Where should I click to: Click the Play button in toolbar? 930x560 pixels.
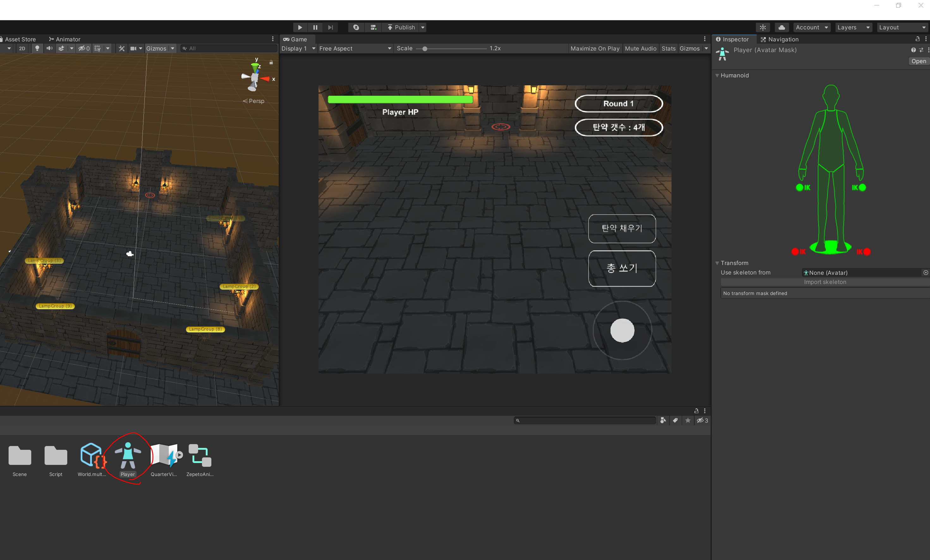pos(300,27)
